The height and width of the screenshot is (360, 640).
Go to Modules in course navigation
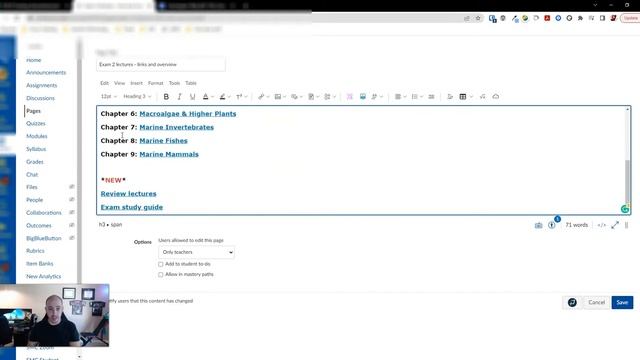37,136
